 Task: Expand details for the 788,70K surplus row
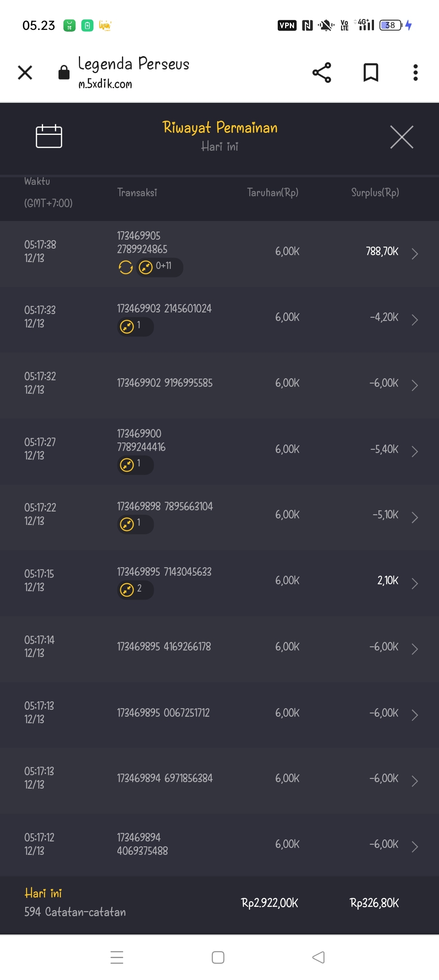click(x=415, y=254)
